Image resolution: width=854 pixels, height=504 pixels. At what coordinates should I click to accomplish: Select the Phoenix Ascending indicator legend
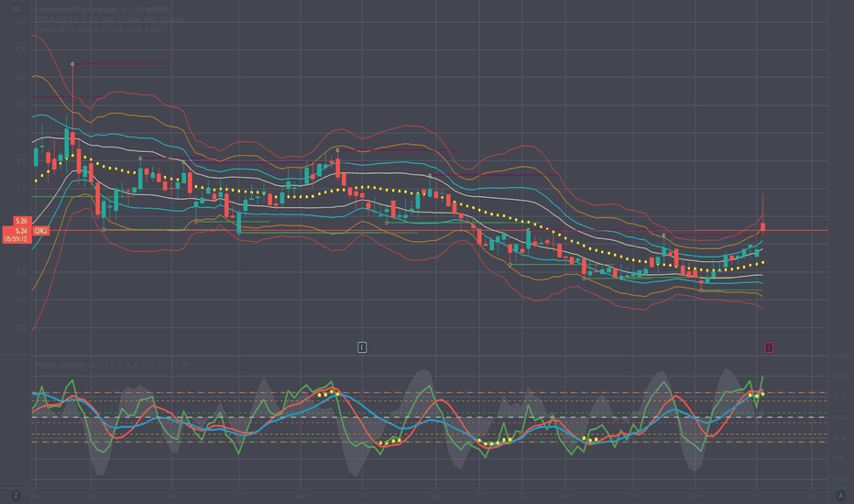point(112,364)
